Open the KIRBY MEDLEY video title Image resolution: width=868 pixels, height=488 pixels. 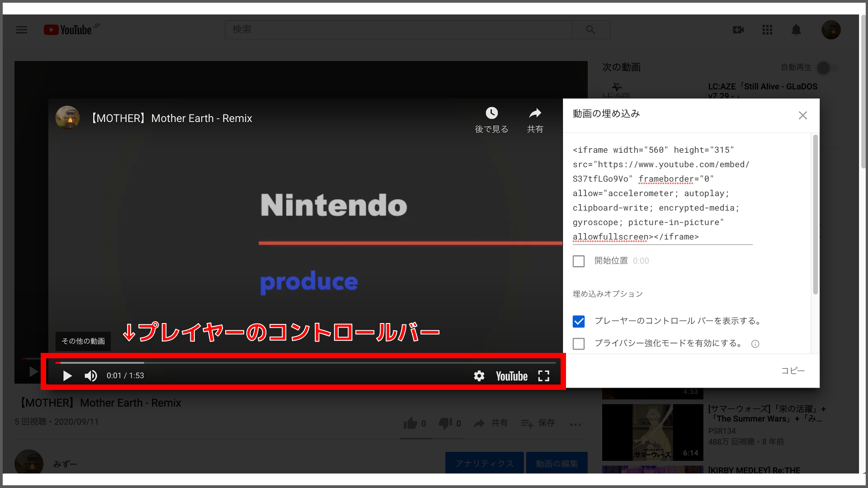pyautogui.click(x=754, y=470)
